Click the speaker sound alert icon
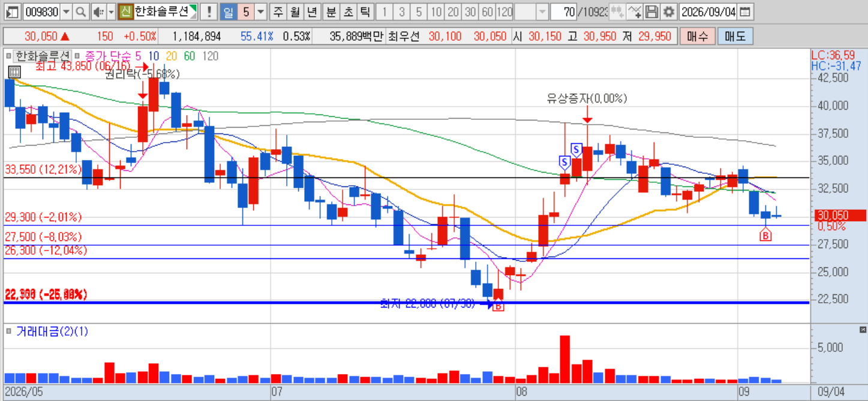This screenshot has height=401, width=868. [x=98, y=11]
